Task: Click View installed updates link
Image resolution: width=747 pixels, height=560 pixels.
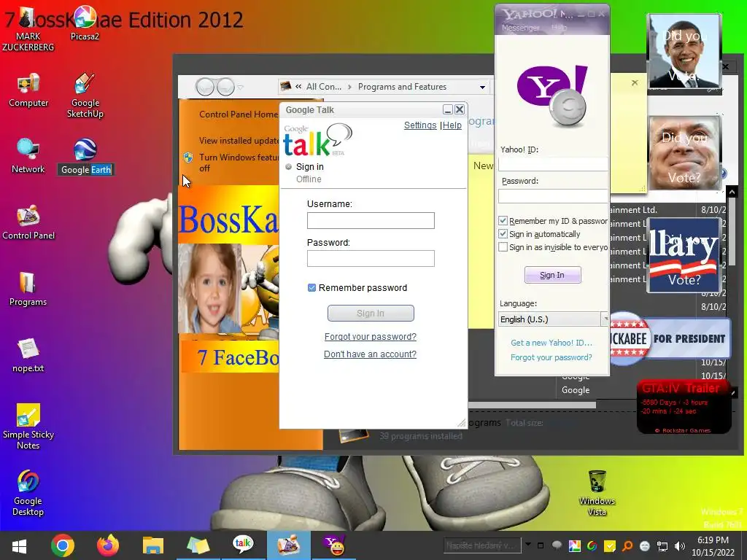Action: (239, 141)
